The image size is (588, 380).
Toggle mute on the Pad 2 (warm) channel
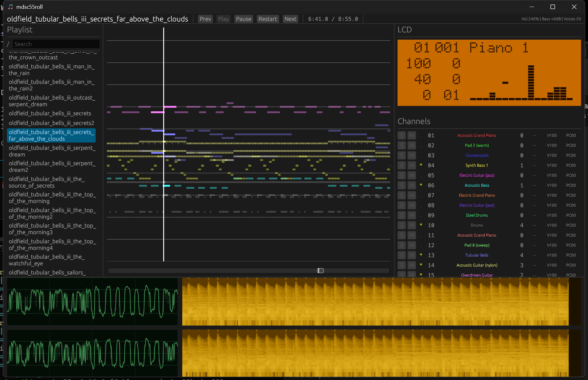pos(412,145)
